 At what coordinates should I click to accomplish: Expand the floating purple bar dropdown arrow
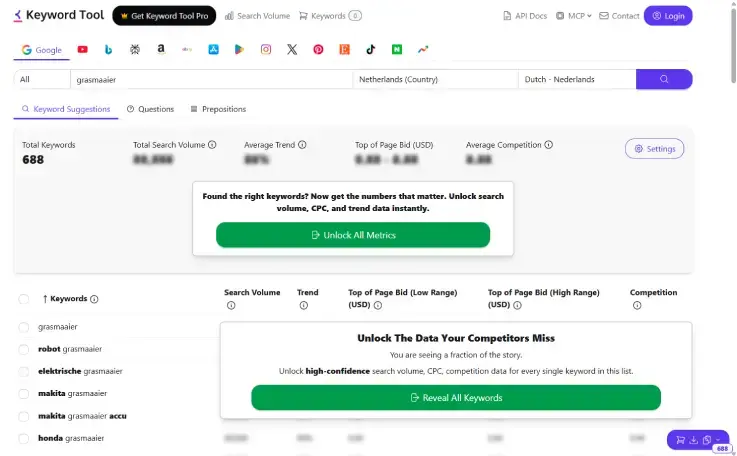[x=718, y=440]
